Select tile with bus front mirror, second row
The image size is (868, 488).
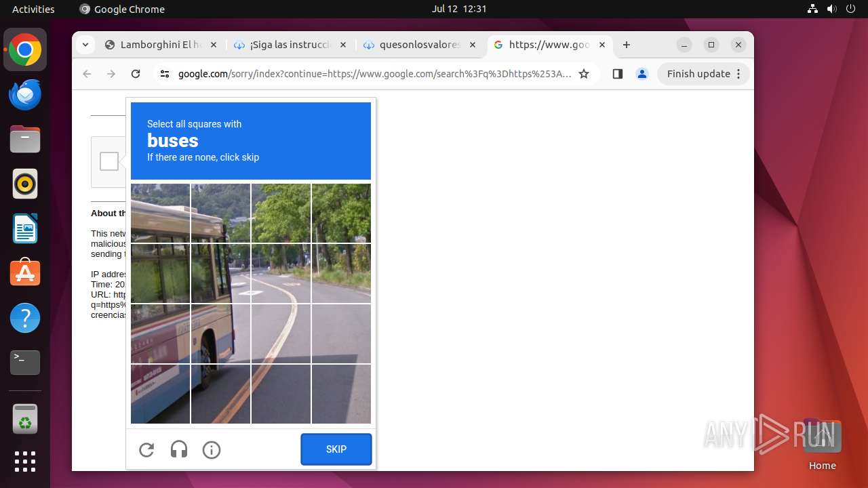pyautogui.click(x=220, y=273)
